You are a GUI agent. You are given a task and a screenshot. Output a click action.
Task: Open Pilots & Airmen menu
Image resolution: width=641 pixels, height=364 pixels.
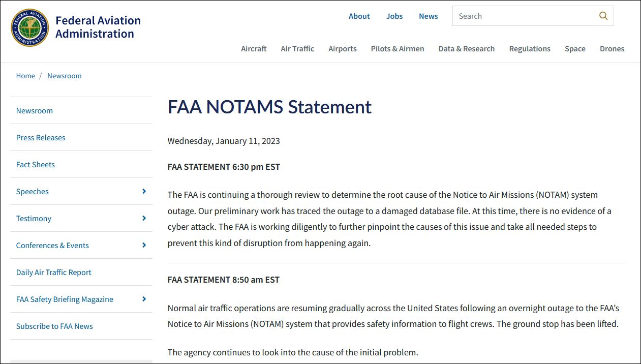[398, 49]
